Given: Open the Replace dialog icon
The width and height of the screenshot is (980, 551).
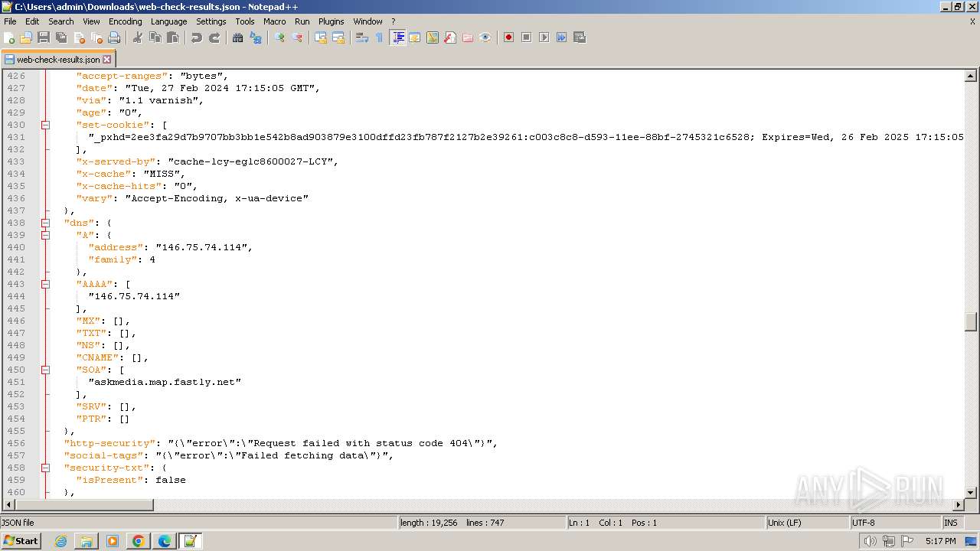Looking at the screenshot, I should pos(256,37).
